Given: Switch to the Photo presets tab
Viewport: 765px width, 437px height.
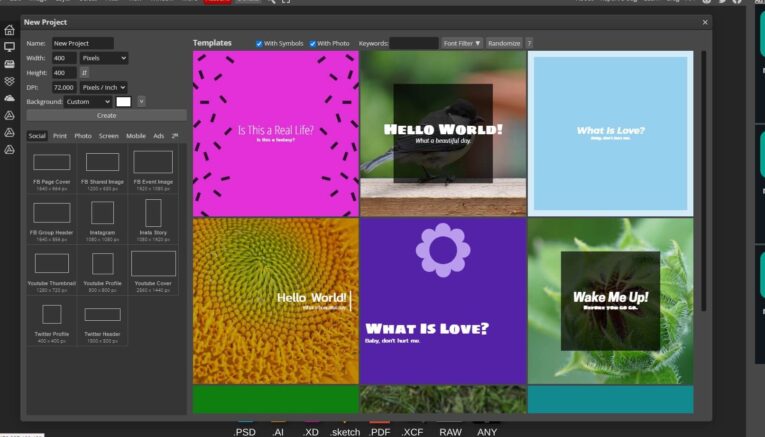Looking at the screenshot, I should click(83, 136).
